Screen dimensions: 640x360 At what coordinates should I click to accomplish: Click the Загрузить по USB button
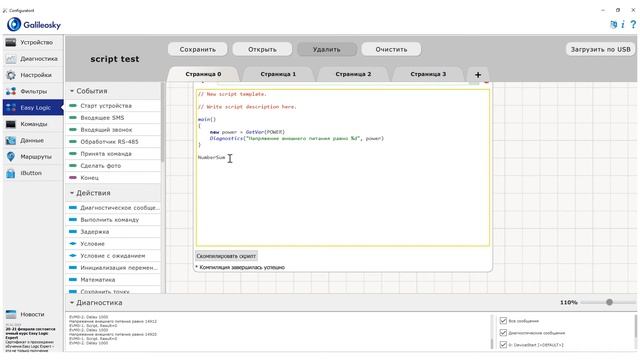tap(600, 49)
